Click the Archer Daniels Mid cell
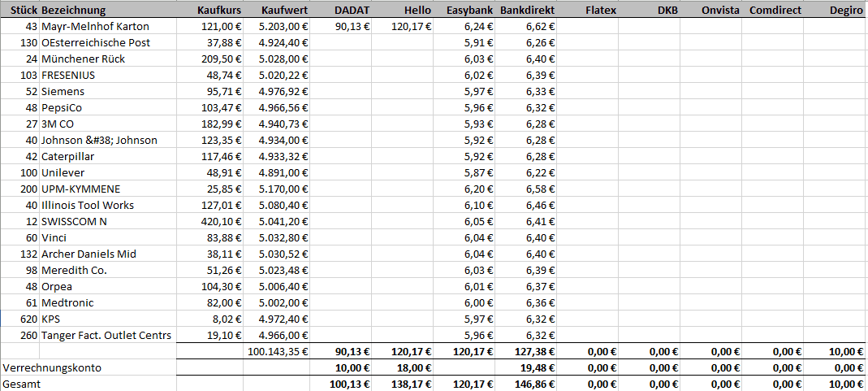The height and width of the screenshot is (391, 868). point(108,254)
